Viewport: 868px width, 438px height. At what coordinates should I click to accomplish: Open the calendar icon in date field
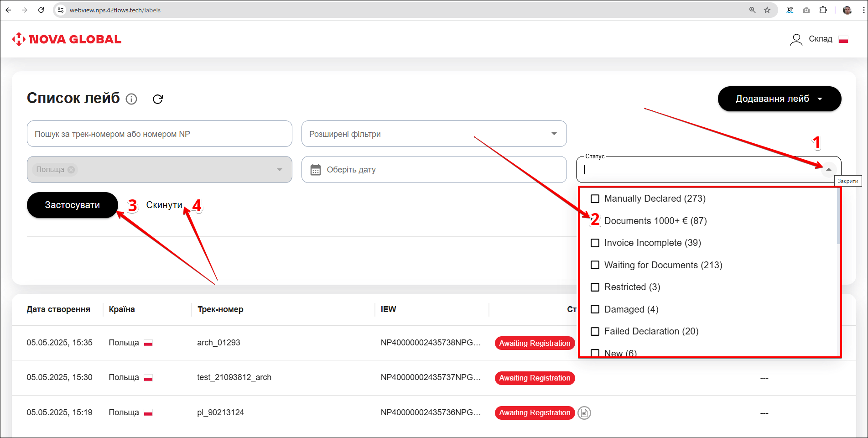point(316,170)
